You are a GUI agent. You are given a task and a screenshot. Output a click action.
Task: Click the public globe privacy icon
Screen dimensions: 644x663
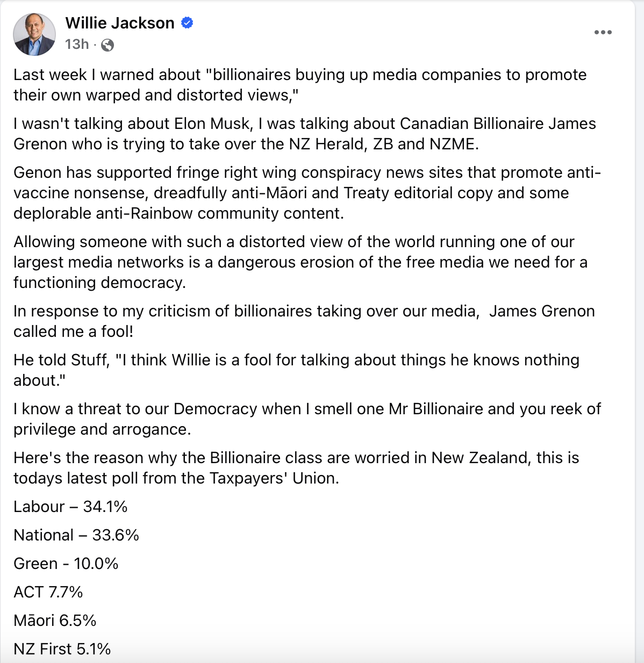coord(108,45)
